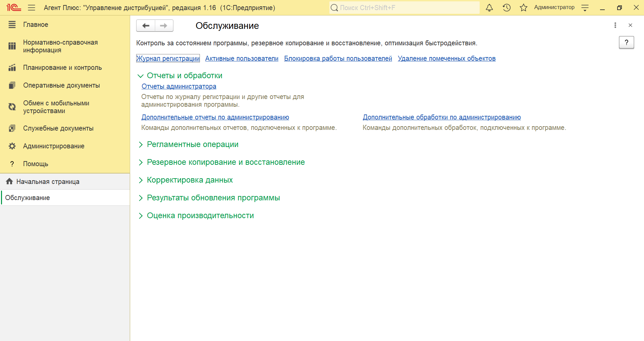
Task: Close the Обслуживание page
Action: pyautogui.click(x=630, y=25)
